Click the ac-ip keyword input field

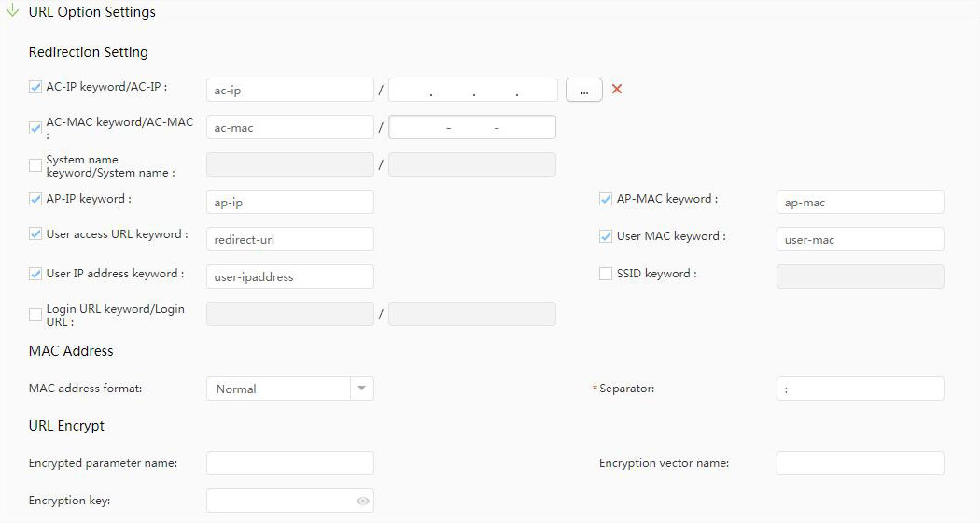(x=289, y=90)
